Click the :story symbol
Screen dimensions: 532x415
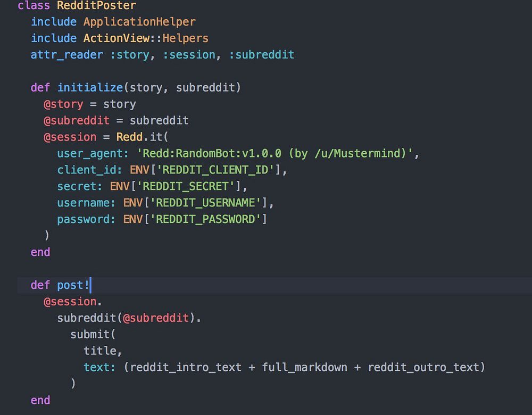point(130,55)
